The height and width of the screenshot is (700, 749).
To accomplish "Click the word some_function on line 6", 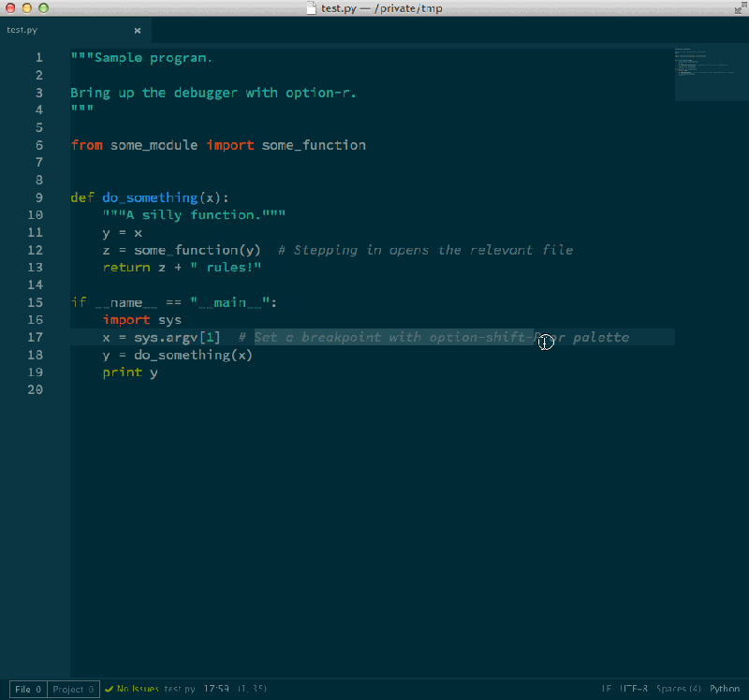I will click(314, 144).
